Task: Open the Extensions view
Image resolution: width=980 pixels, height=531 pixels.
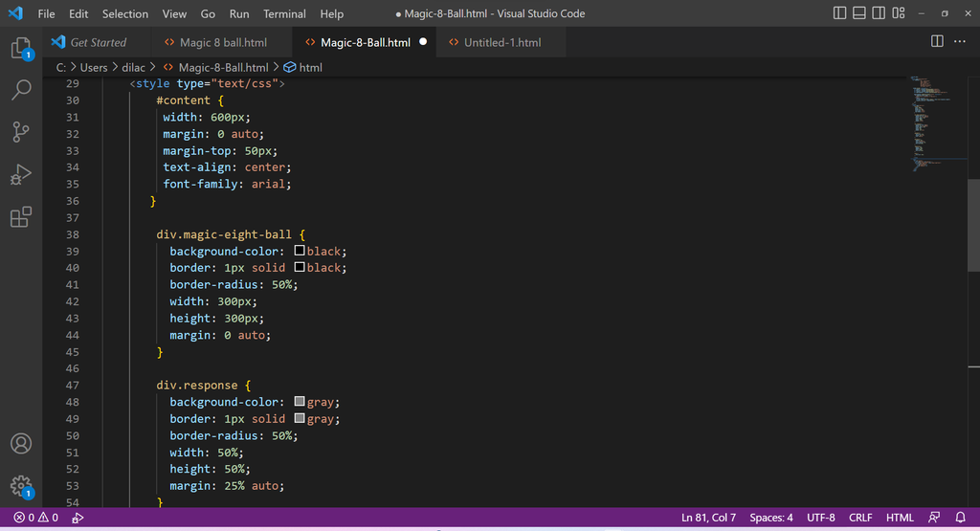Action: tap(21, 217)
